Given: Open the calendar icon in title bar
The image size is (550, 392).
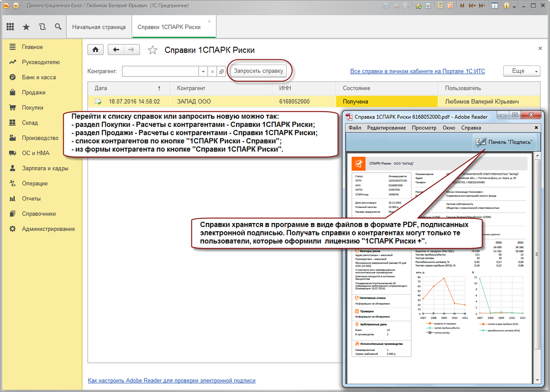Looking at the screenshot, I should [x=450, y=6].
